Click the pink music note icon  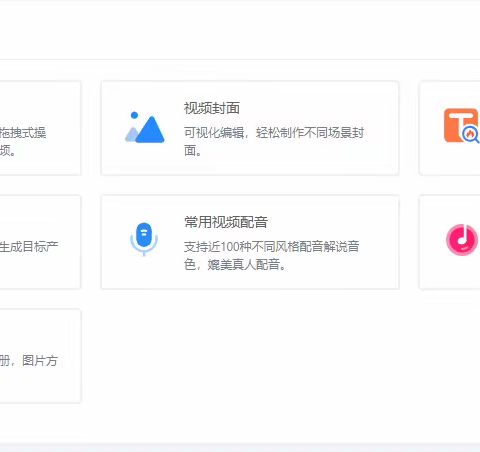click(462, 240)
